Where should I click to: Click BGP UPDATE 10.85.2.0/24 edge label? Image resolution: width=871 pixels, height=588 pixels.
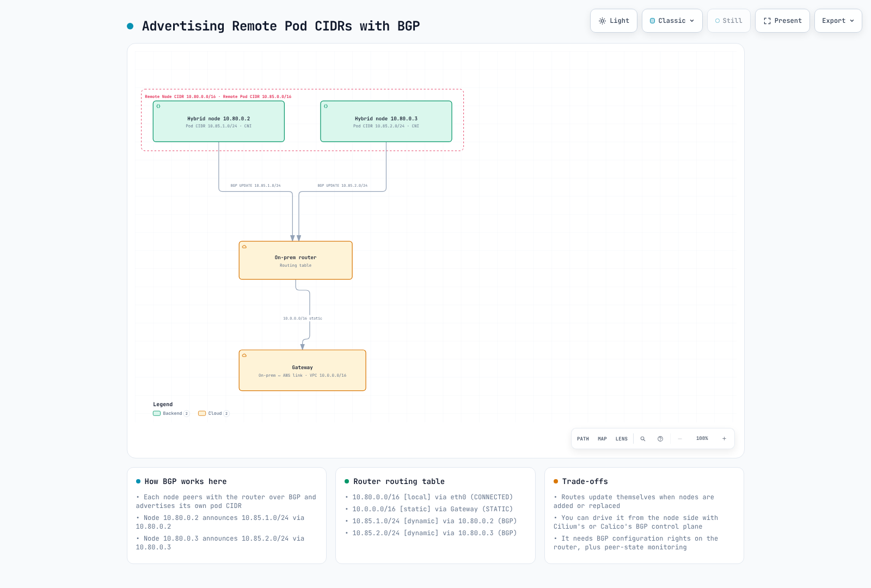pyautogui.click(x=342, y=186)
